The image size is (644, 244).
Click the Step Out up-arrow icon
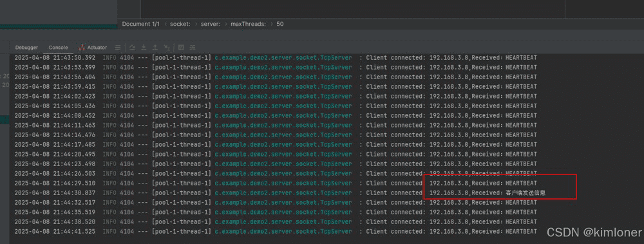click(x=155, y=48)
